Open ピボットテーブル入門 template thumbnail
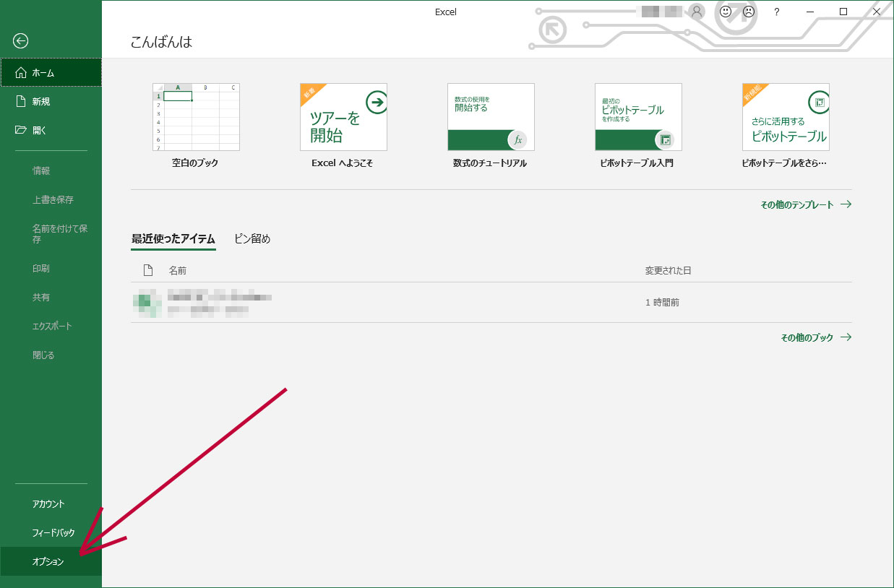Viewport: 894px width, 588px height. click(x=638, y=117)
